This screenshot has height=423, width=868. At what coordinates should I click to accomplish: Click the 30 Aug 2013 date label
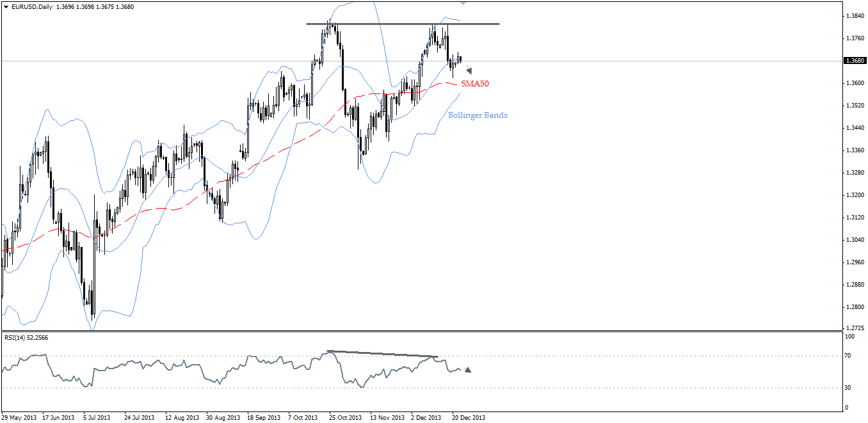[x=222, y=418]
